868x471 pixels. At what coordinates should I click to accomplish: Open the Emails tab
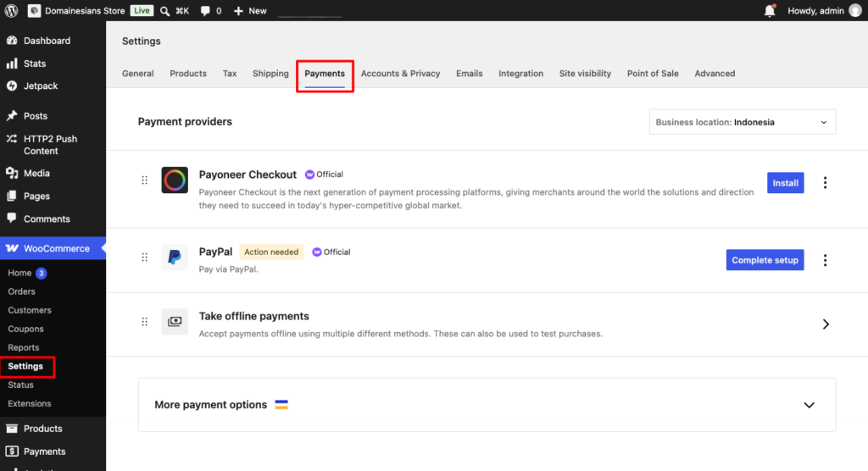470,74
